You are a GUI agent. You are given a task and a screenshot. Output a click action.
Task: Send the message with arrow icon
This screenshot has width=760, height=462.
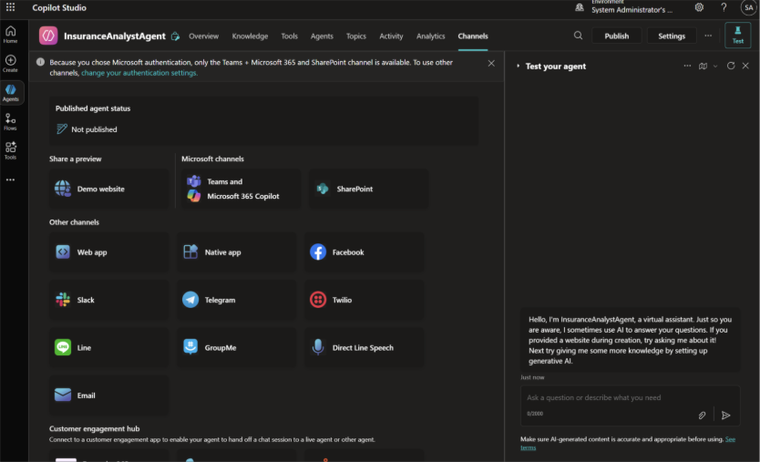(x=726, y=415)
